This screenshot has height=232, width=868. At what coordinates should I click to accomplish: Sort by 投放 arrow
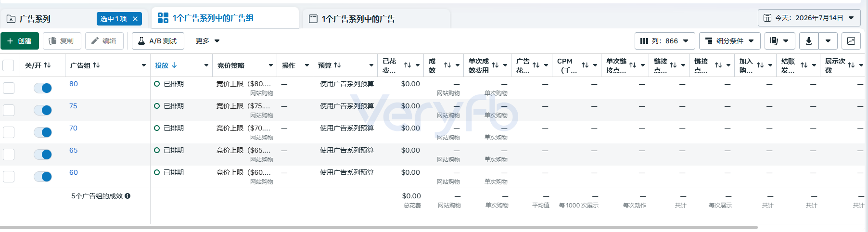coord(174,65)
